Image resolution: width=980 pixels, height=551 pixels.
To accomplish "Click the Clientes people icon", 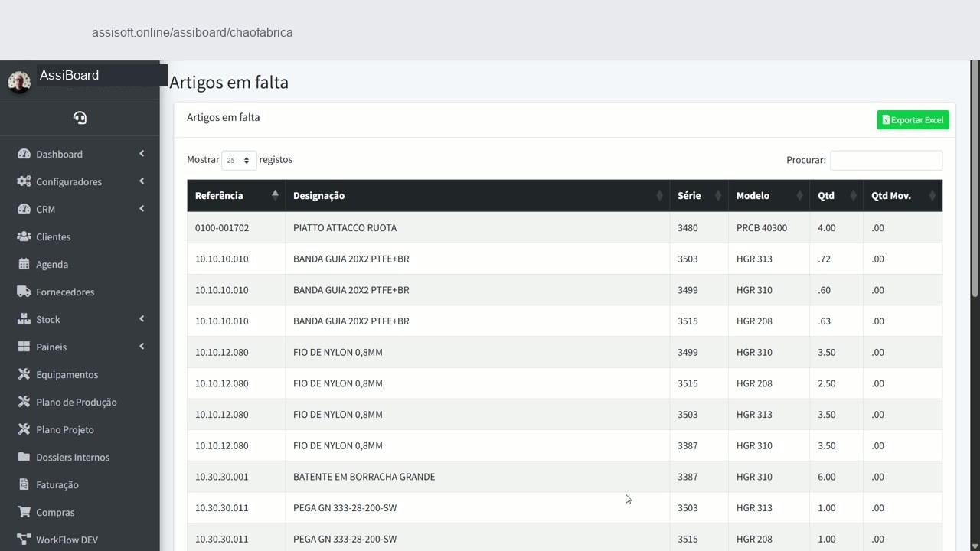I will pyautogui.click(x=24, y=236).
